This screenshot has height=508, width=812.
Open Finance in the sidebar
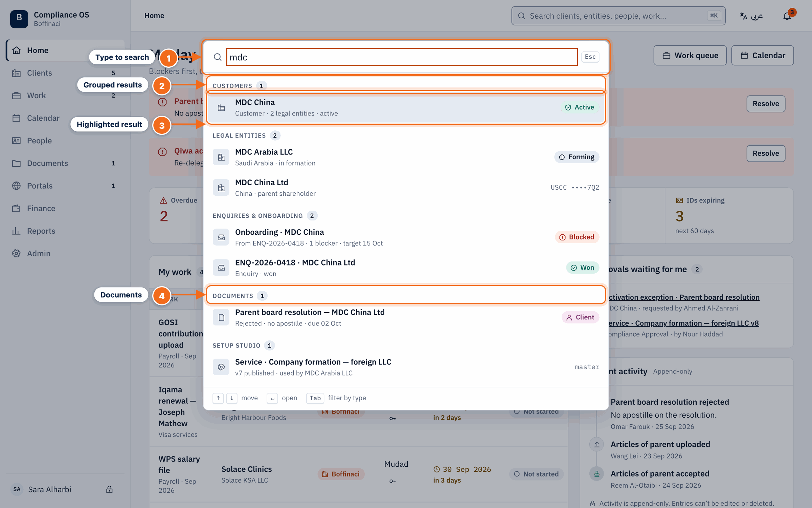point(65,208)
